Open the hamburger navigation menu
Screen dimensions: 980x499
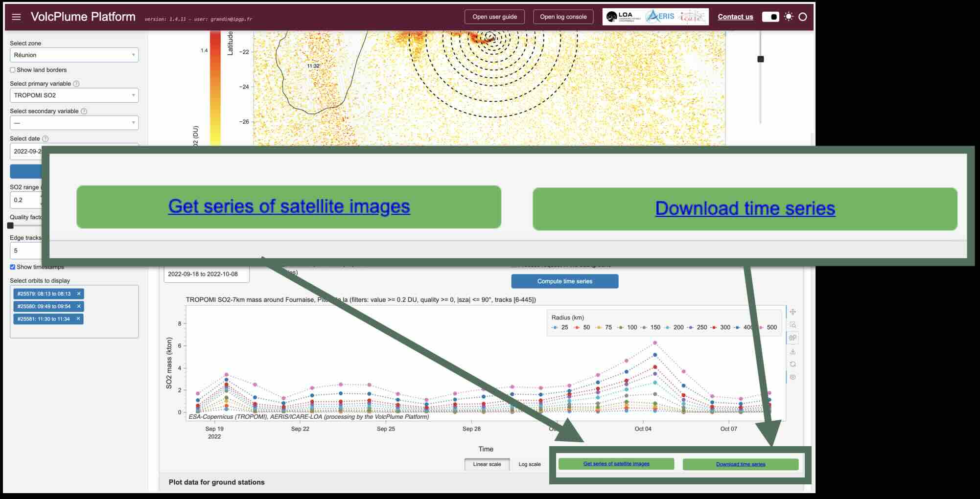[16, 17]
